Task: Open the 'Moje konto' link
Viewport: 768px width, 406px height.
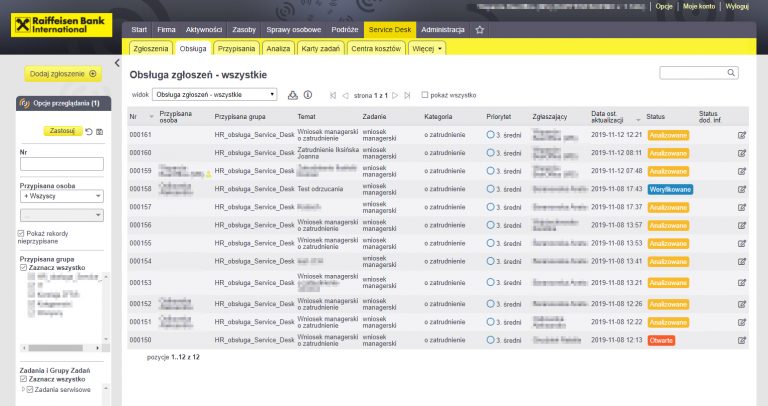Action: [x=699, y=6]
